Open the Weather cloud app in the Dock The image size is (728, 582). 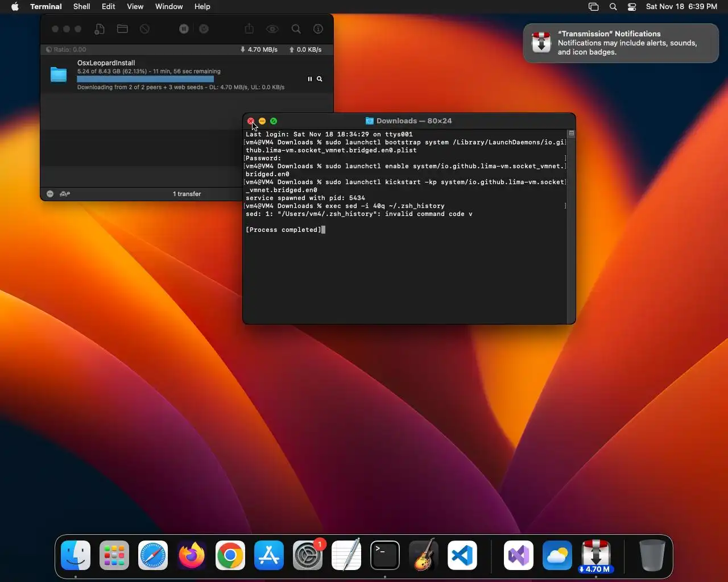pos(557,555)
